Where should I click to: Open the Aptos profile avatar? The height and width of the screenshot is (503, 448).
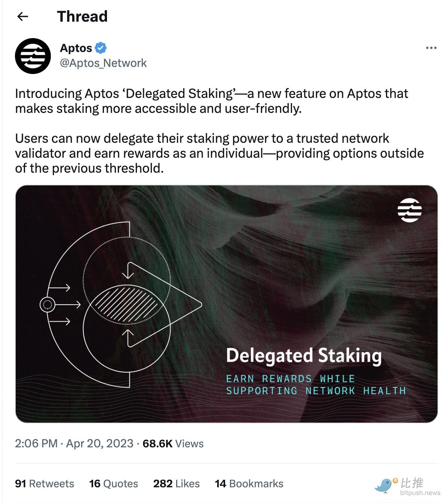click(x=33, y=56)
